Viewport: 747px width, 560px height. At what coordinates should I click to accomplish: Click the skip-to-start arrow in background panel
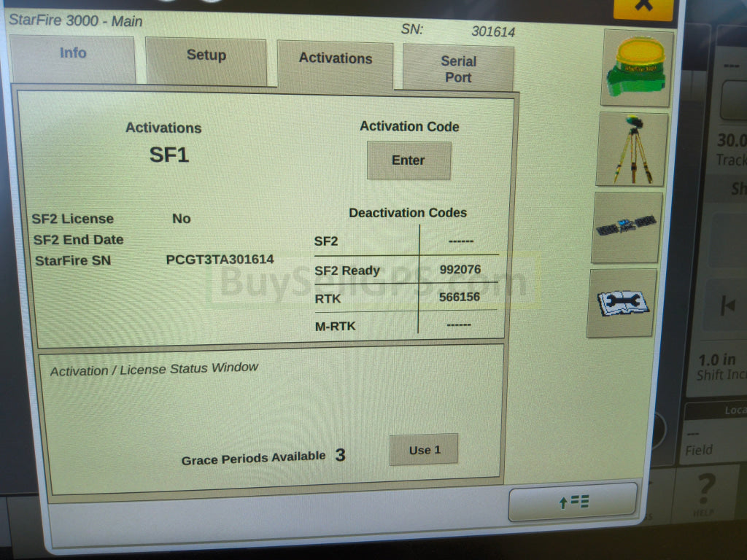729,305
